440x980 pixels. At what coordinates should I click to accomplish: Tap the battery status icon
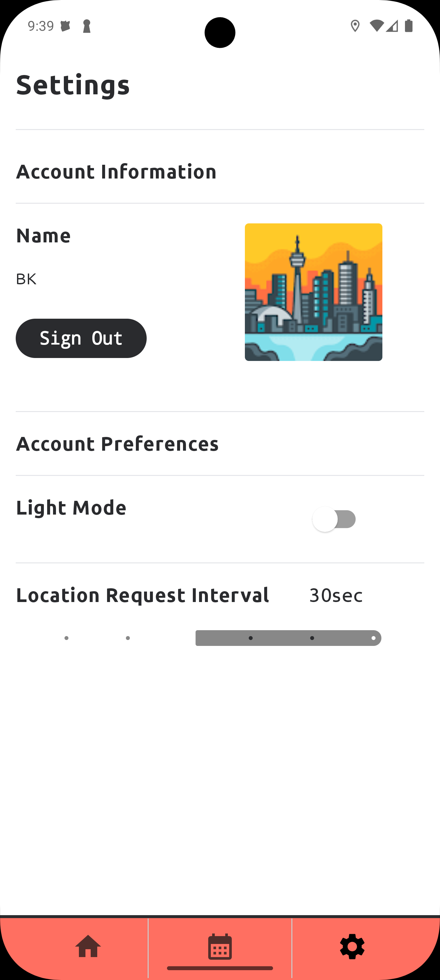click(x=409, y=26)
